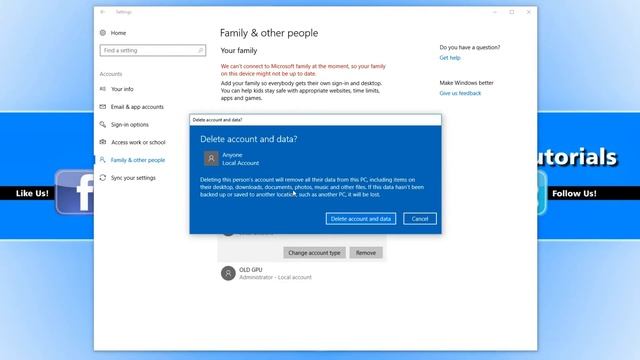Click the Find a setting search box
The height and width of the screenshot is (360, 640).
(x=153, y=50)
